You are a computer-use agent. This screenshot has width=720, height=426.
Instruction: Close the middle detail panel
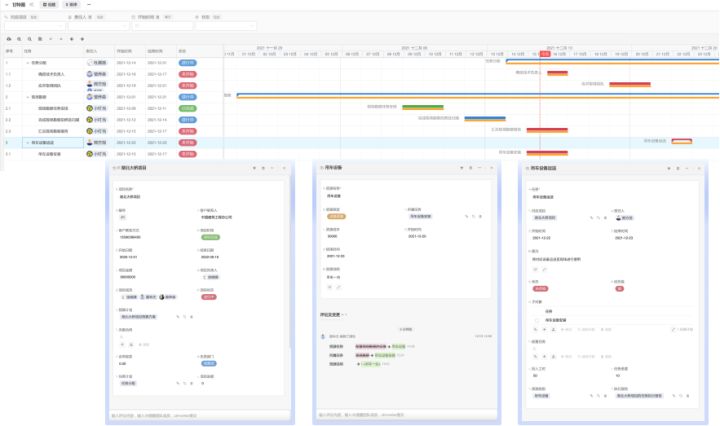(489, 167)
